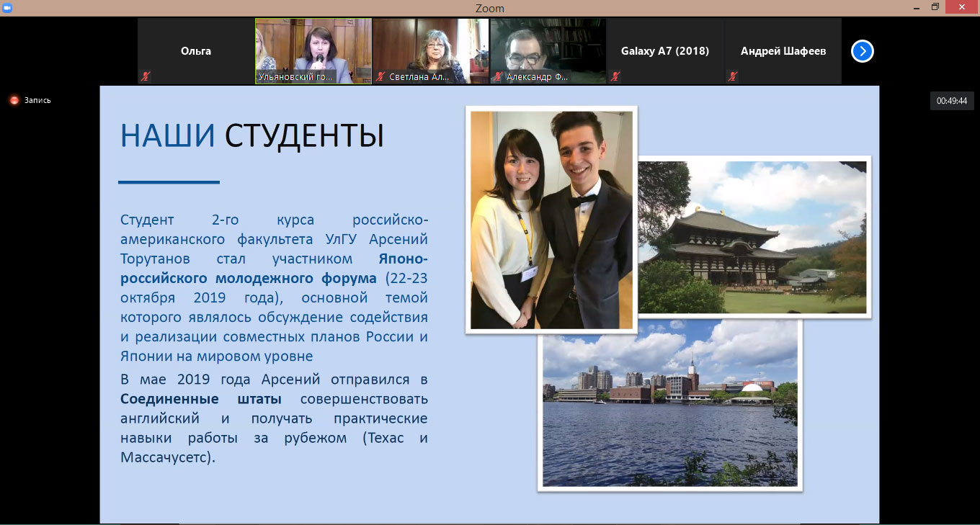Click muted mic icon on Светлана's tile

[x=380, y=76]
